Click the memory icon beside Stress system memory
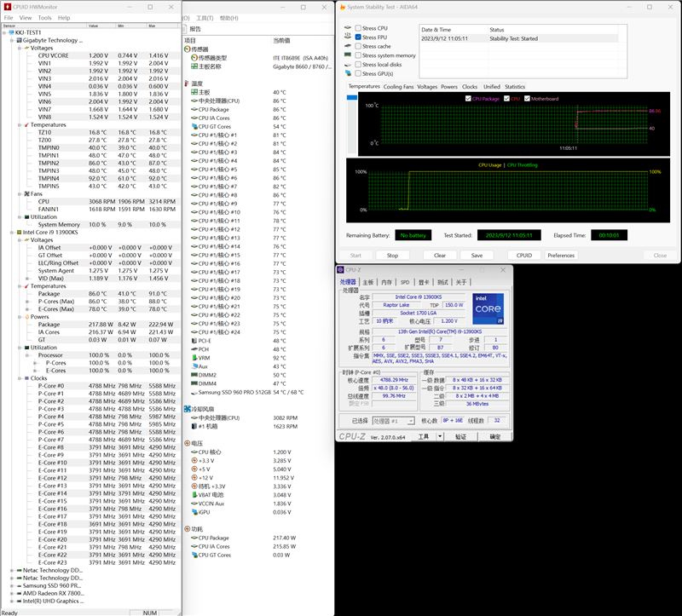 [x=347, y=55]
